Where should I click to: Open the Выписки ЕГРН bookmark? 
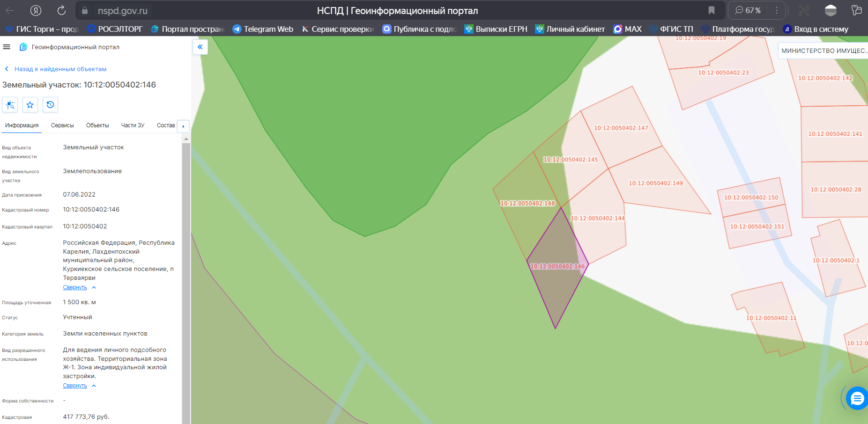pyautogui.click(x=496, y=29)
